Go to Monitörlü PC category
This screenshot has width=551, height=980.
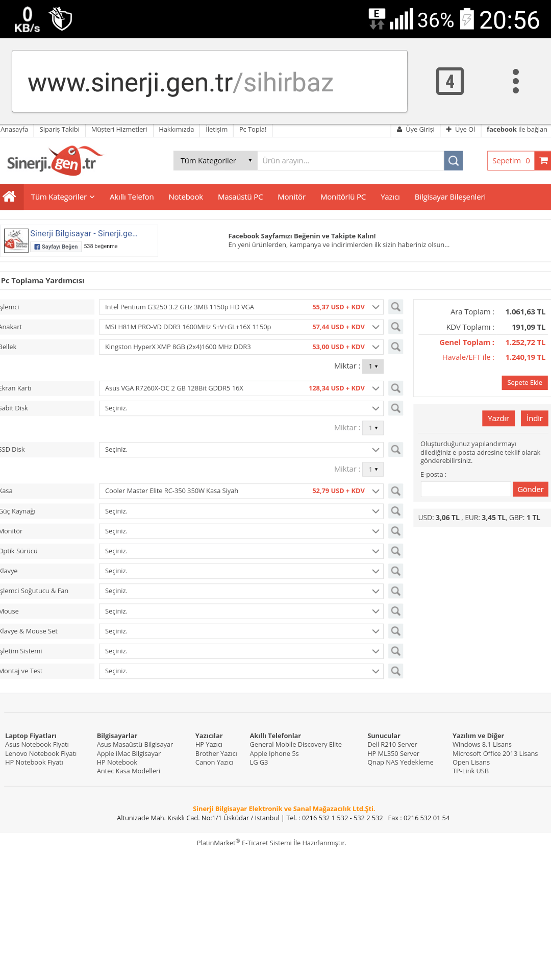click(x=343, y=197)
